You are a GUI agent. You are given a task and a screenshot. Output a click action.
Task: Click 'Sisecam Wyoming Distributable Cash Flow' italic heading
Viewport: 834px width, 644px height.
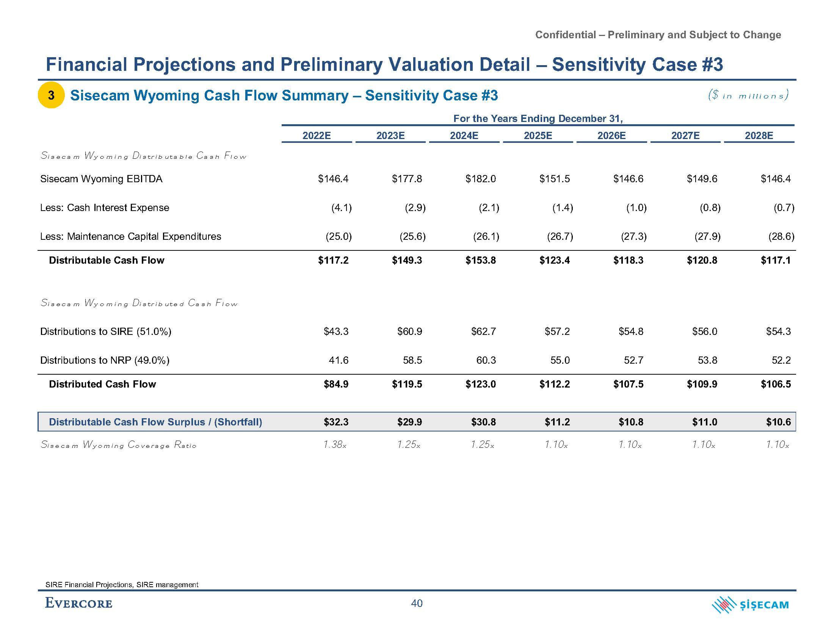[144, 156]
